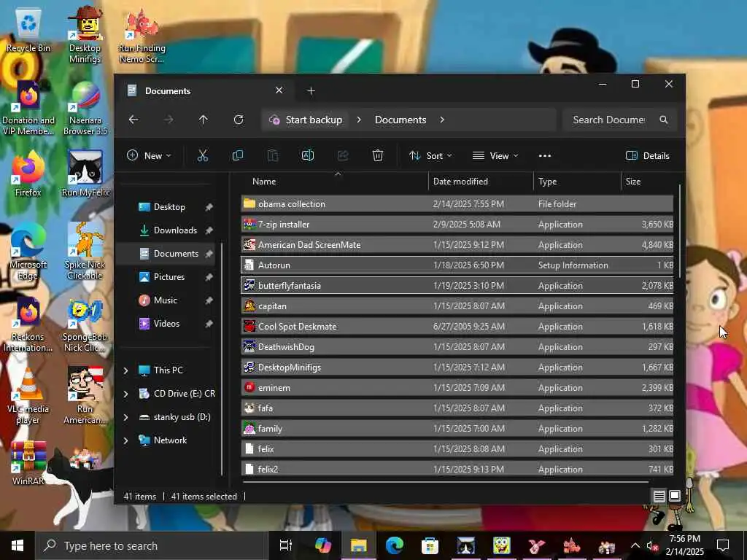Image resolution: width=747 pixels, height=560 pixels.
Task: Open the Windows Start menu
Action: pos(18,545)
